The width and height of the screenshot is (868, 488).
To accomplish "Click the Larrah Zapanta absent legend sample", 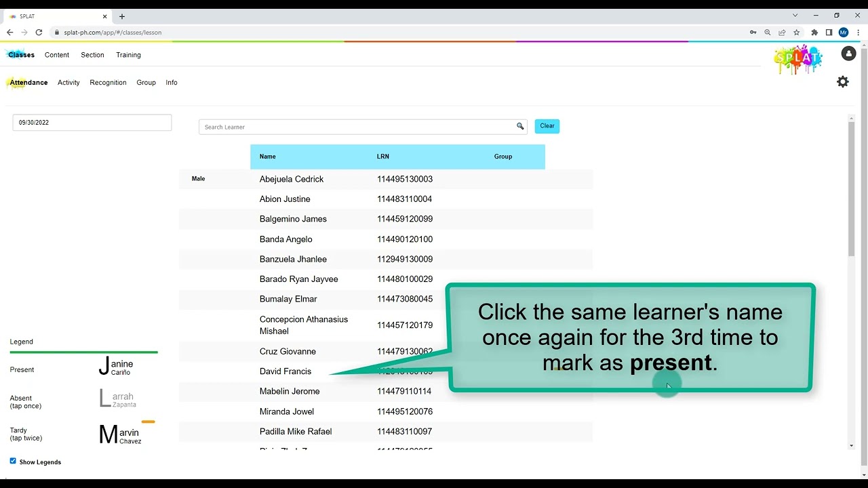I will coord(118,399).
